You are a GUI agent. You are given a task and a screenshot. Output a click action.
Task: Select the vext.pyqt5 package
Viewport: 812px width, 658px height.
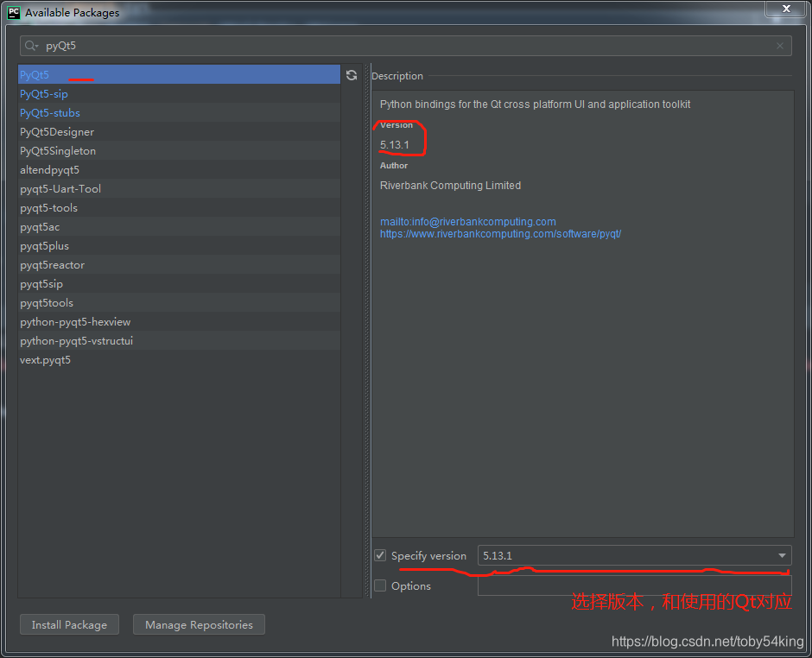click(x=179, y=360)
